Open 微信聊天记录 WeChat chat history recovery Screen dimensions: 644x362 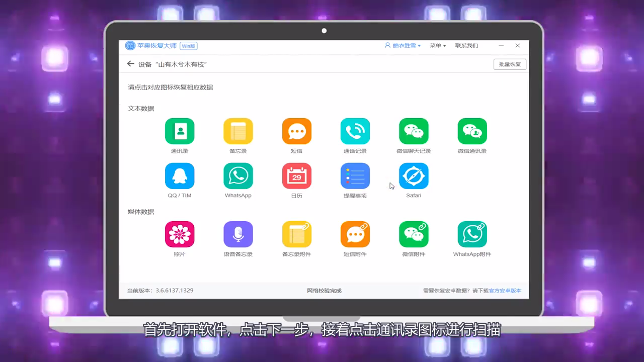coord(413,131)
